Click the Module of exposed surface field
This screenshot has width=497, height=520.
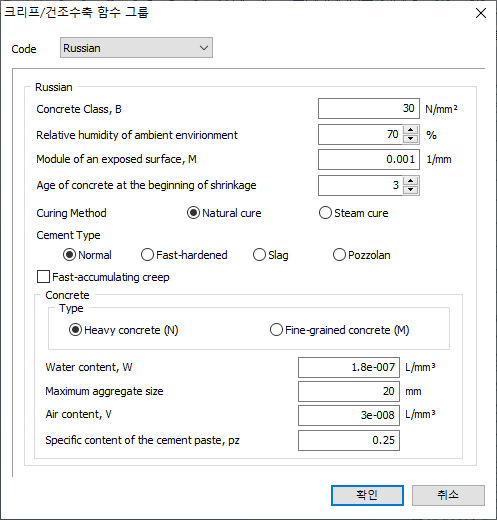pos(369,159)
